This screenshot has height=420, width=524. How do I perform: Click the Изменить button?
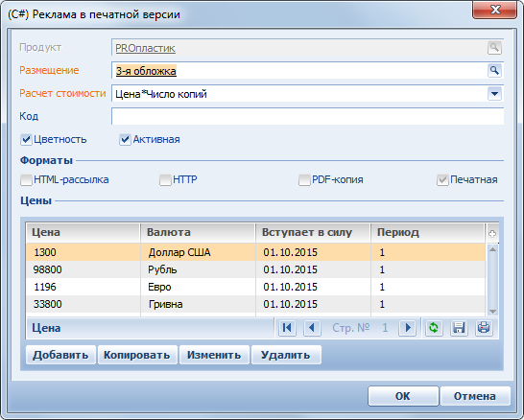[x=214, y=355]
